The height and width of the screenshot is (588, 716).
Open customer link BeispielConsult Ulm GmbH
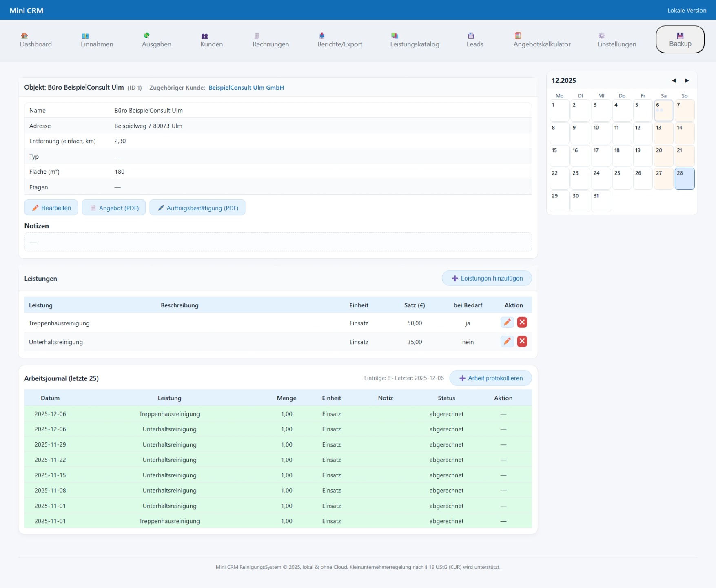[x=246, y=88]
